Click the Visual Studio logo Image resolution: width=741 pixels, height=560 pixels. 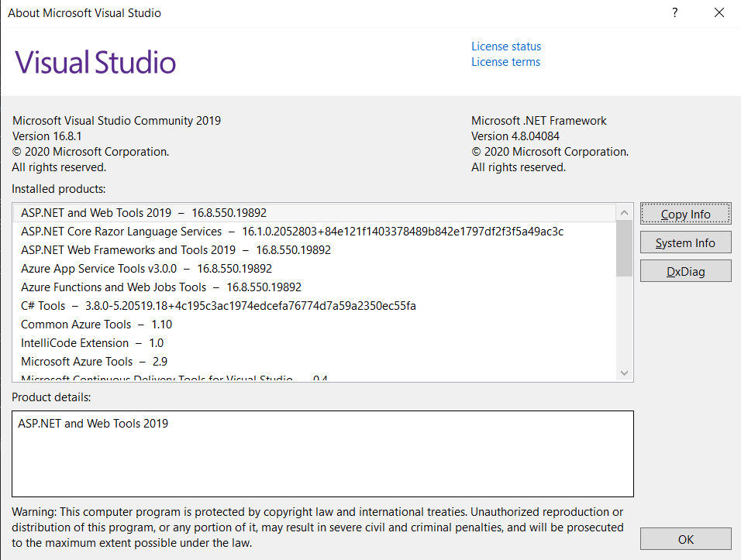coord(95,62)
